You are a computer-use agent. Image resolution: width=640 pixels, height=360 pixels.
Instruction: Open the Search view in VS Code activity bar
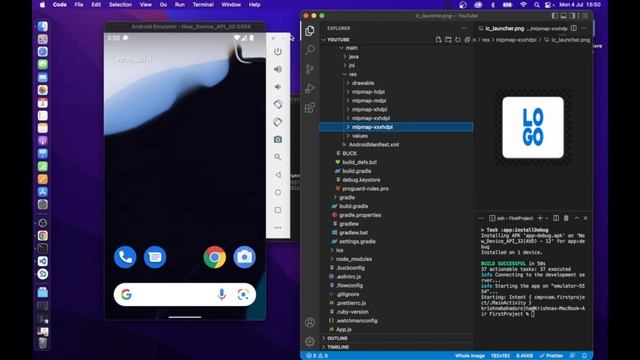point(310,50)
